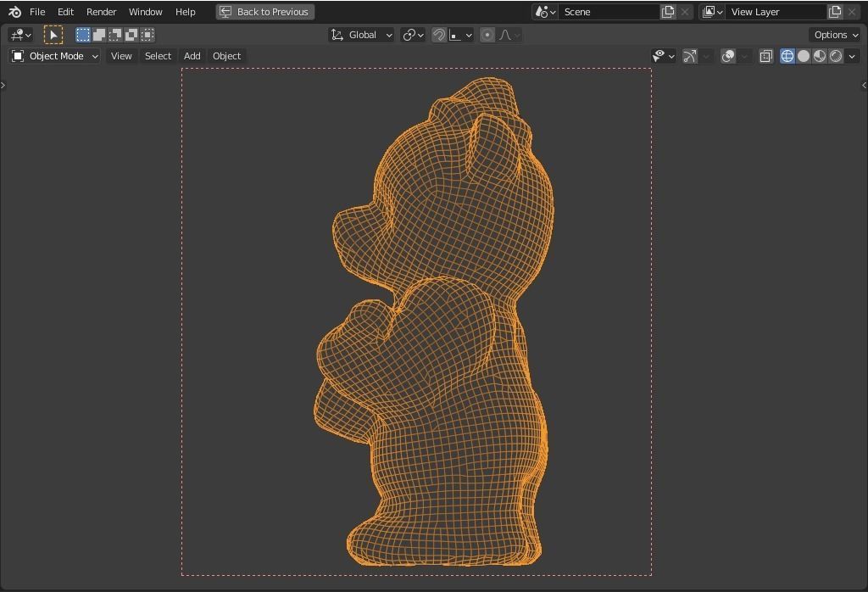Toggle proportional editing
Screen dimensions: 868x592
pyautogui.click(x=487, y=35)
